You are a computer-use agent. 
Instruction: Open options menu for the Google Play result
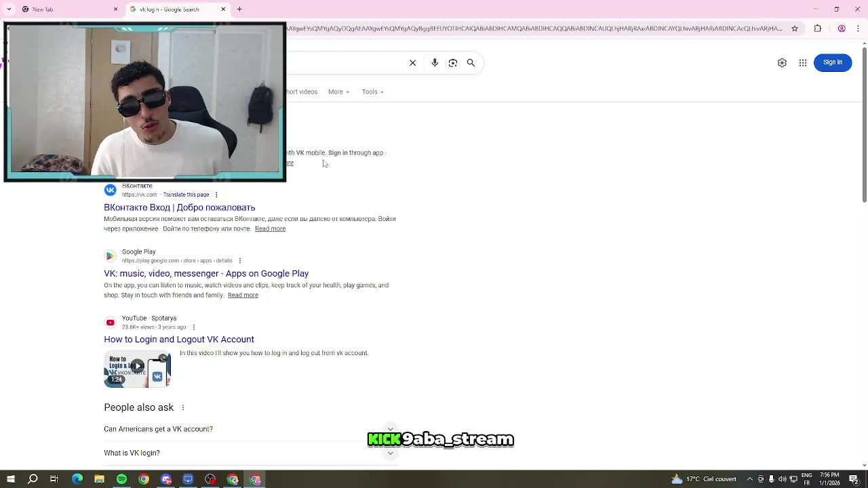click(x=239, y=261)
